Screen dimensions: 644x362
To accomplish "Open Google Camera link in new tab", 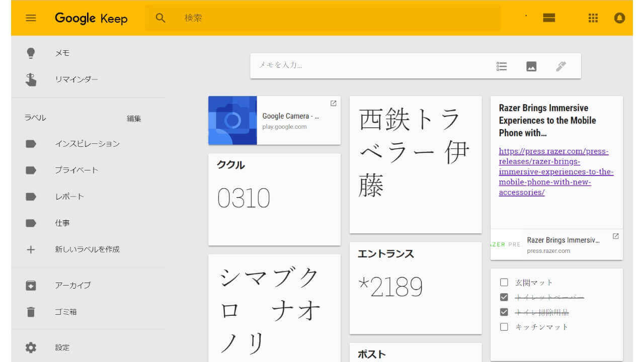I will [x=333, y=104].
